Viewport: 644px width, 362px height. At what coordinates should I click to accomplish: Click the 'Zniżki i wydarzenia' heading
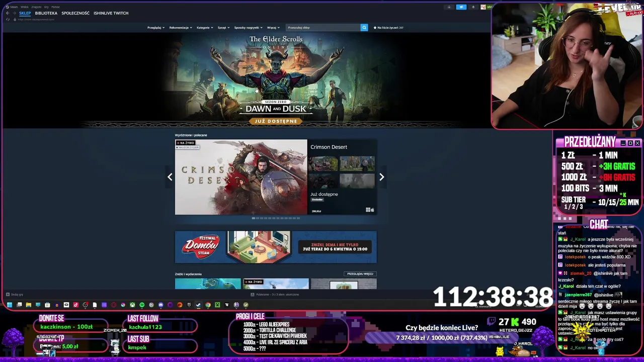[188, 274]
